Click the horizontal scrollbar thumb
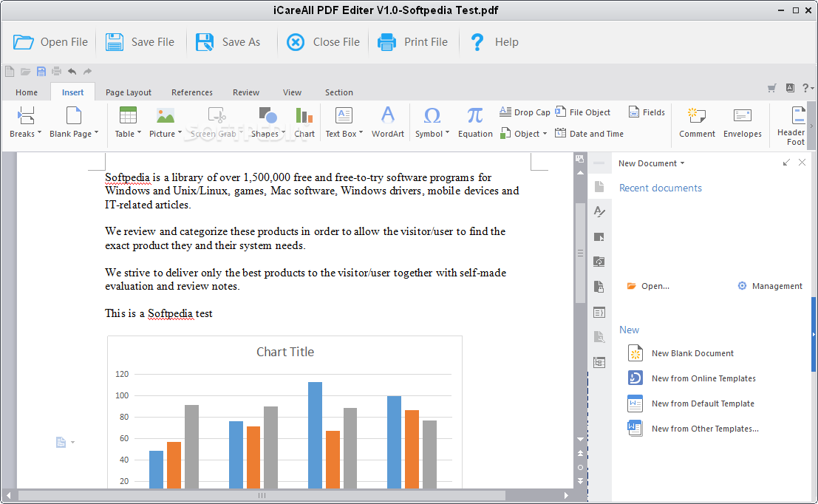The image size is (818, 504). (x=262, y=495)
